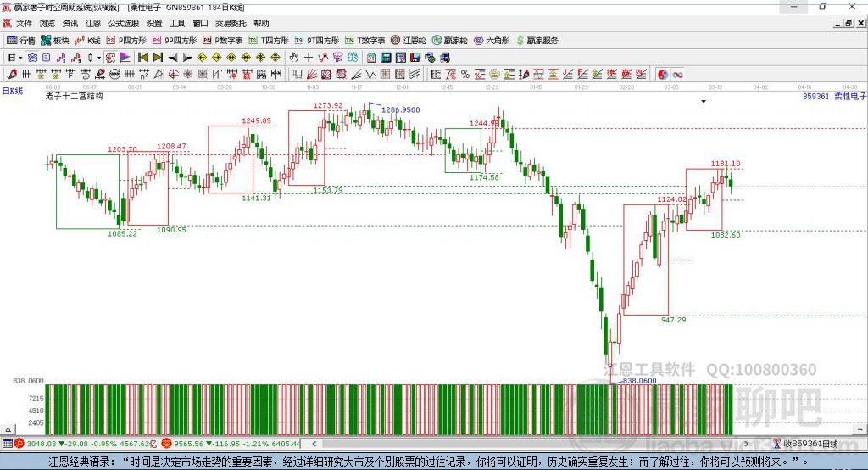Step chart left with black arrow
868x470 pixels.
pyautogui.click(x=173, y=58)
